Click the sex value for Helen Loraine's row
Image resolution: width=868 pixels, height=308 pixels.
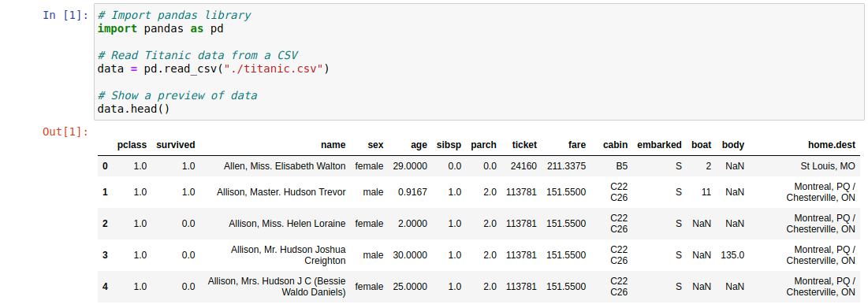369,224
